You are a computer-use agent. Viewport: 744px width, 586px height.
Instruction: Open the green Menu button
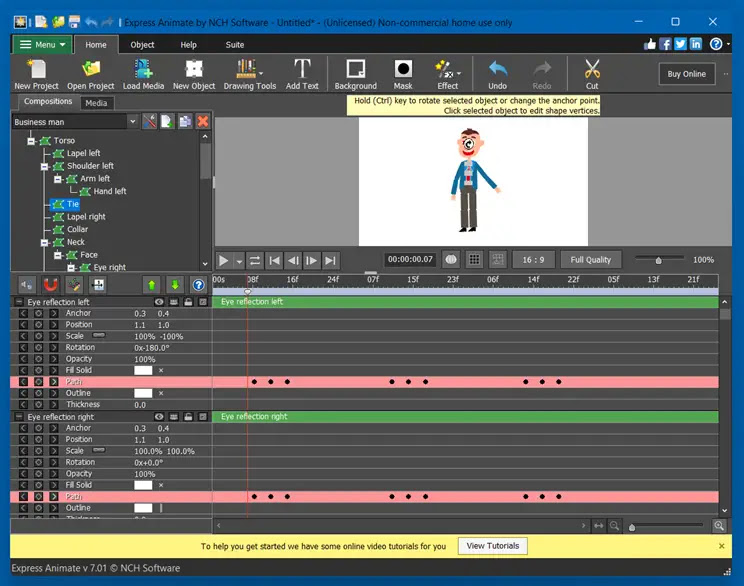pos(42,45)
